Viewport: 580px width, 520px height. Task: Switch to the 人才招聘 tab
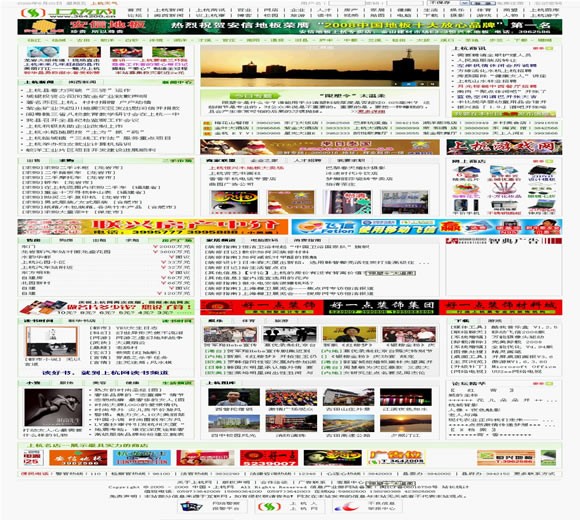(307, 161)
